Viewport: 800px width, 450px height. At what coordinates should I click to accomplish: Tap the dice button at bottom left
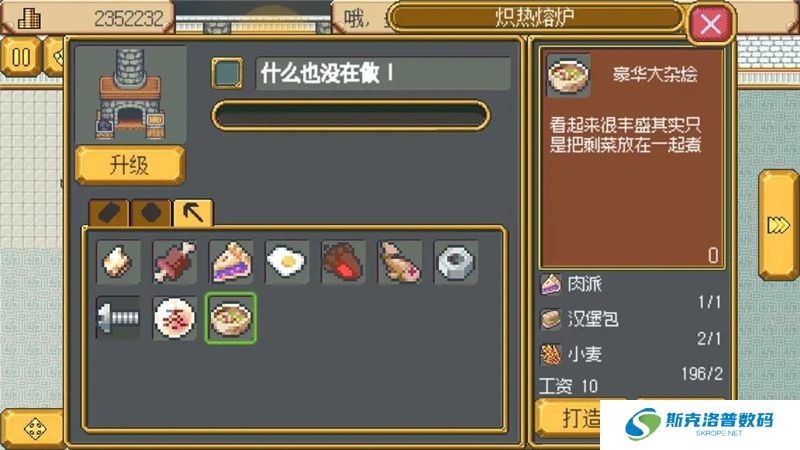tap(35, 429)
